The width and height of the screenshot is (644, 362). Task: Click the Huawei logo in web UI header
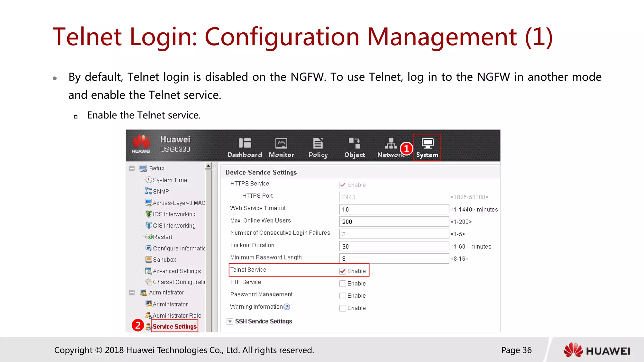click(141, 144)
